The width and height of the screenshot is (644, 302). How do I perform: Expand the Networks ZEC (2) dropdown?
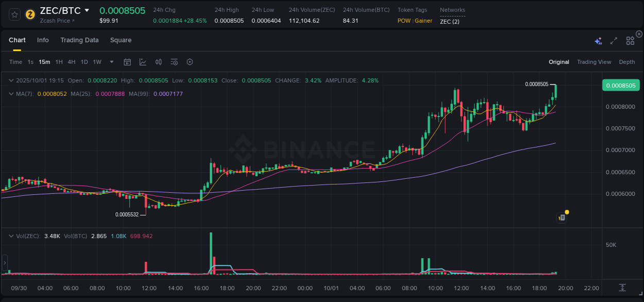click(451, 21)
